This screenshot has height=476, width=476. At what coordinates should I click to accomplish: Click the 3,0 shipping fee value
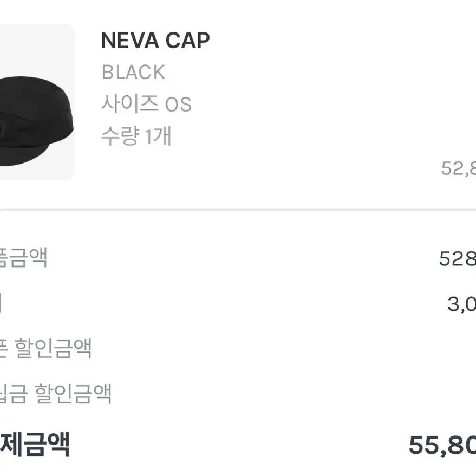(x=461, y=304)
